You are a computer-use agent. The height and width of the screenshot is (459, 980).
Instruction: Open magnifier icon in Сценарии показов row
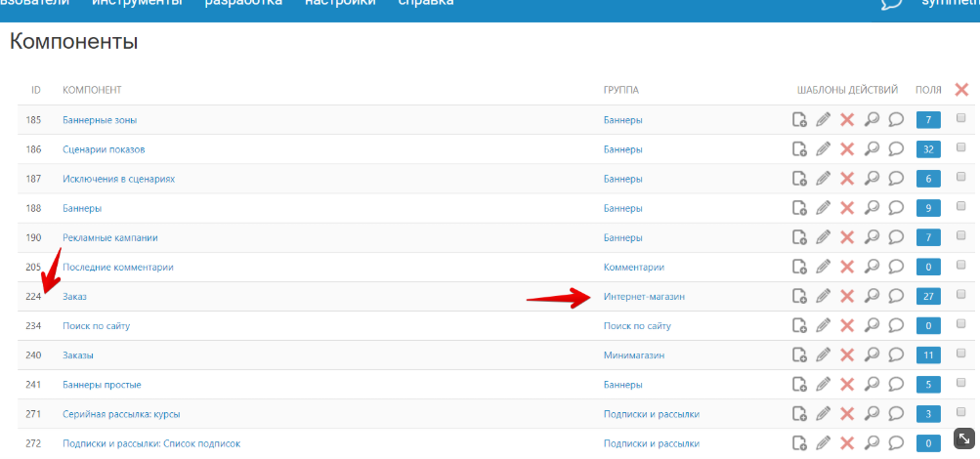pos(872,148)
